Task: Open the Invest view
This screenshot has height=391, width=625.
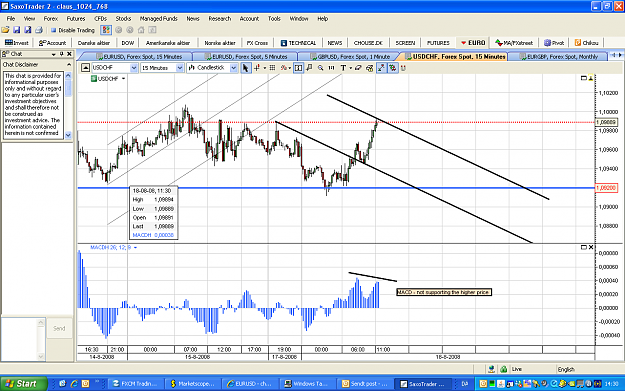Action: click(17, 43)
